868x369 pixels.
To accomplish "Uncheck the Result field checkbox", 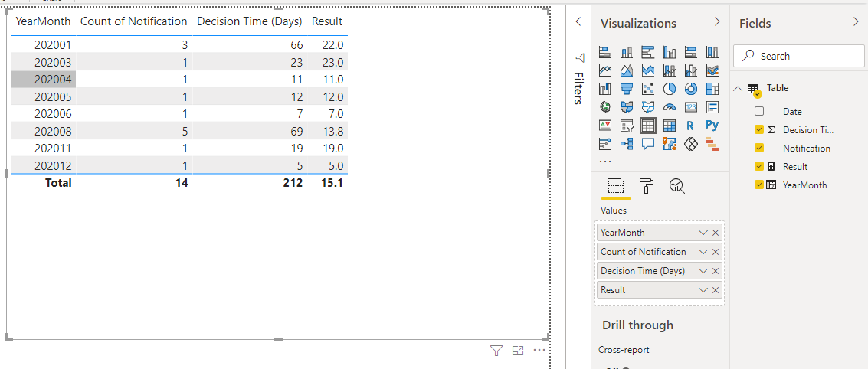I will pyautogui.click(x=759, y=167).
